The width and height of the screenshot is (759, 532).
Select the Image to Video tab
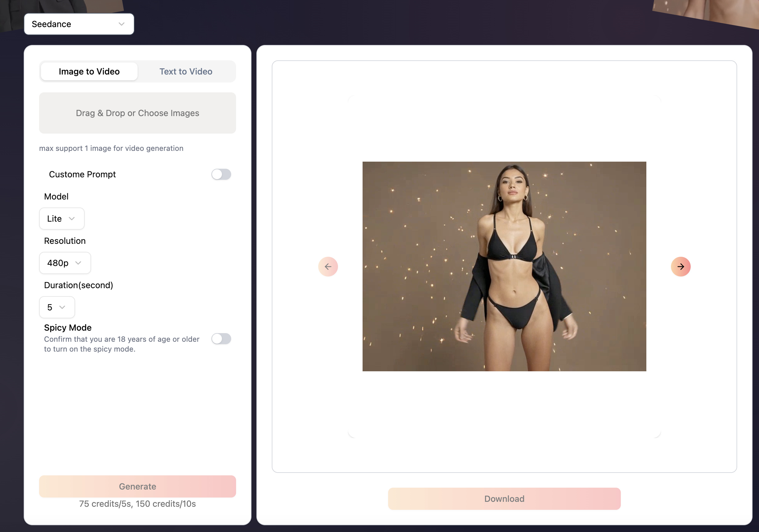coord(89,71)
